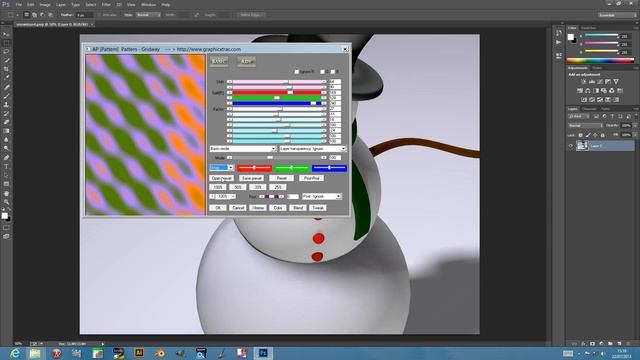The image size is (640, 360).
Task: Toggle the B checkbox in plugin dialog
Action: pos(333,72)
